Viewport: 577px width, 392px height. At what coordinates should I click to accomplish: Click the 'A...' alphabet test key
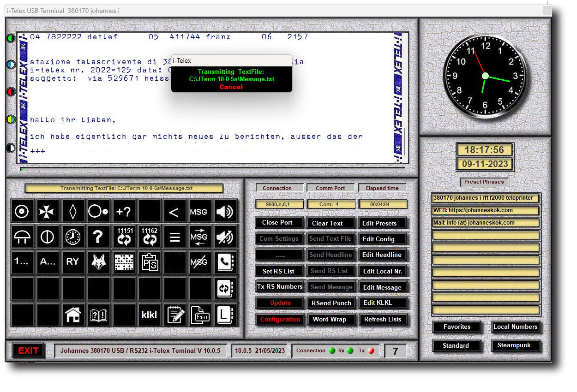pos(48,262)
